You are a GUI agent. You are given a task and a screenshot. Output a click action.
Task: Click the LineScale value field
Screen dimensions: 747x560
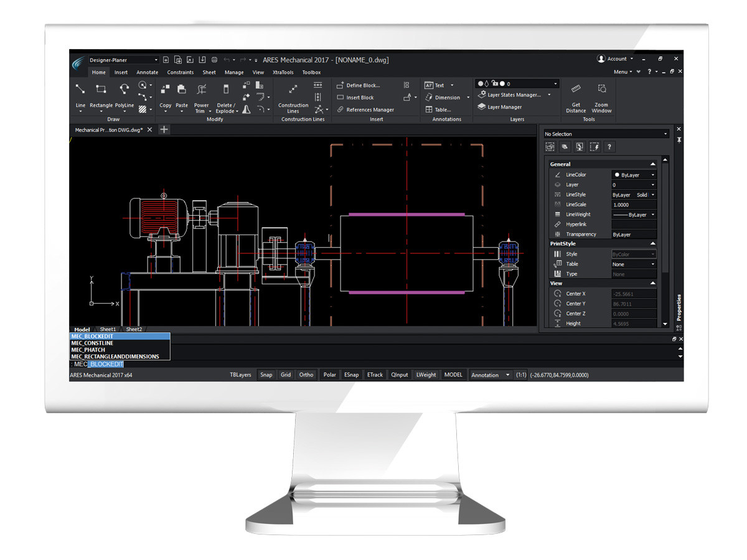click(634, 205)
